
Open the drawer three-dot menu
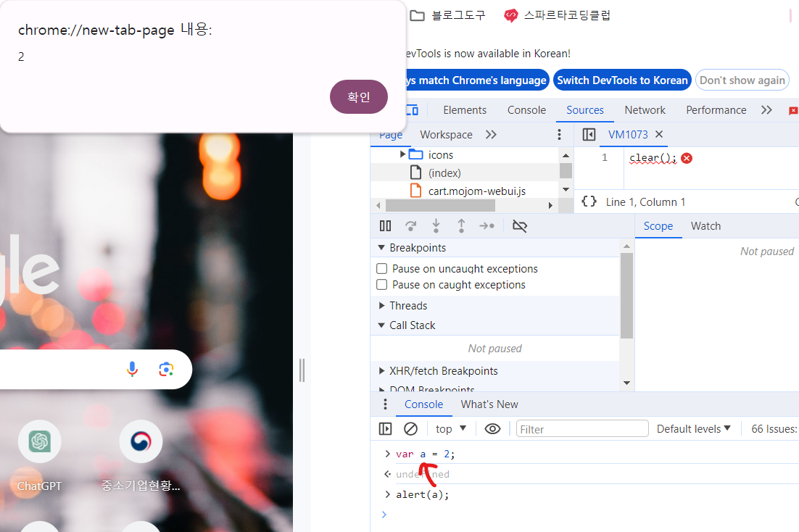pos(385,404)
